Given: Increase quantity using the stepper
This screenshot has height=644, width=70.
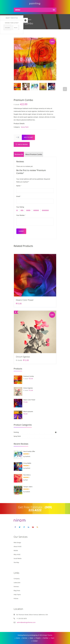Looking at the screenshot, I should (18, 137).
